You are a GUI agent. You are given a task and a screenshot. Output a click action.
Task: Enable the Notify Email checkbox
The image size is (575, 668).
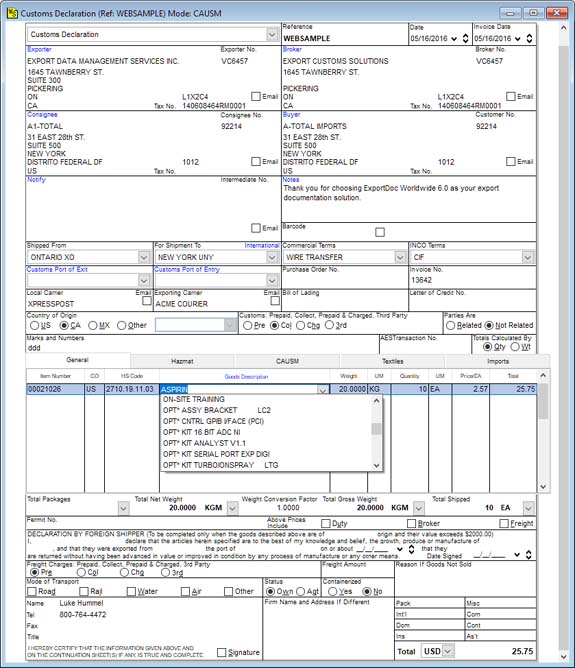click(x=256, y=228)
